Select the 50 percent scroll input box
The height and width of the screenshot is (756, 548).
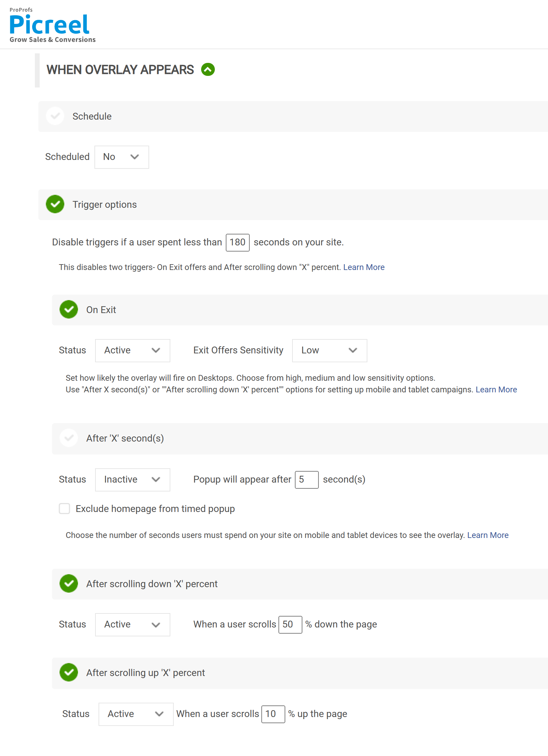[x=290, y=624]
